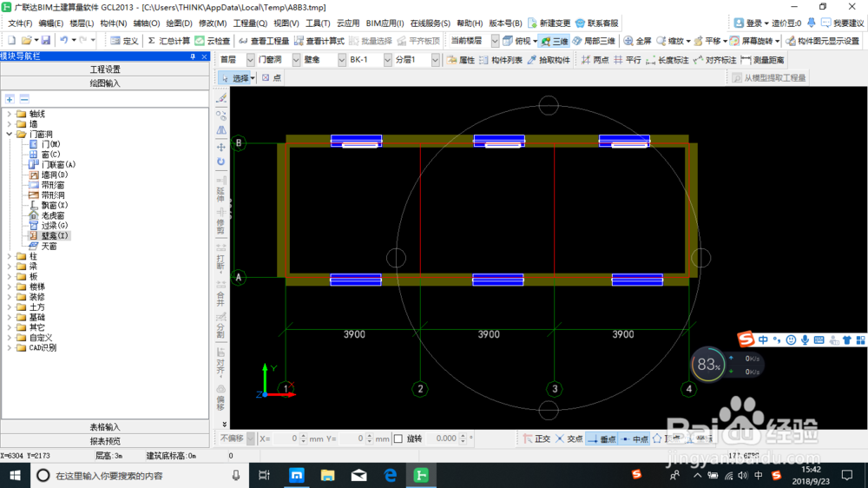The image size is (868, 488).
Task: Open the 门窗洞 category dropdown
Action: click(x=296, y=60)
